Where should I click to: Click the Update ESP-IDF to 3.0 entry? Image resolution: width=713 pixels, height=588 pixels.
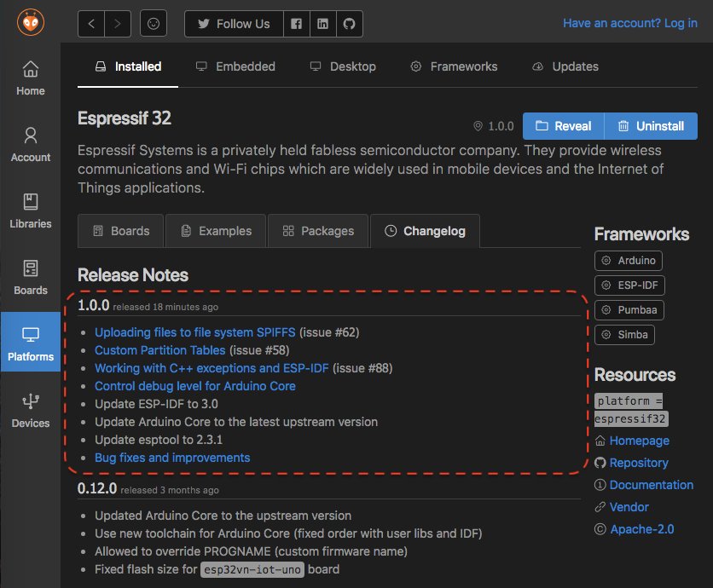(156, 404)
